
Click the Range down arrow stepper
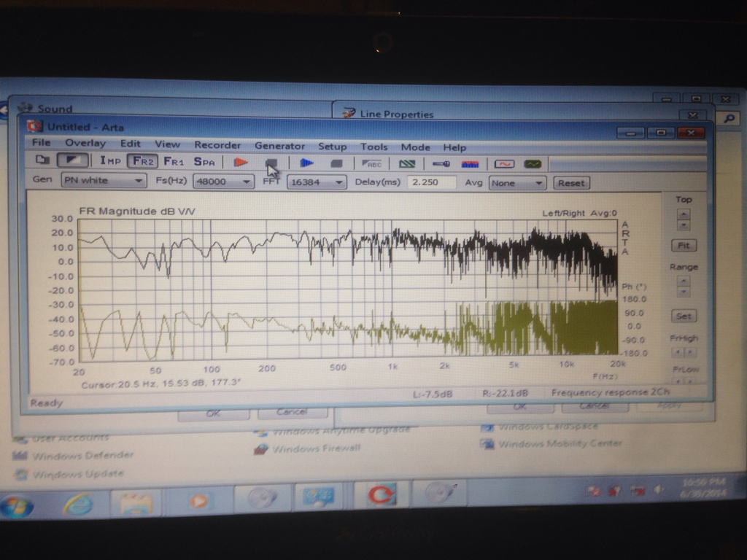click(x=683, y=292)
